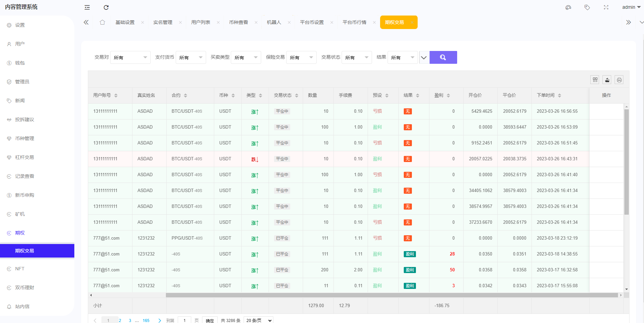This screenshot has width=644, height=323.
Task: Click the tag icon in the header
Action: pyautogui.click(x=587, y=7)
